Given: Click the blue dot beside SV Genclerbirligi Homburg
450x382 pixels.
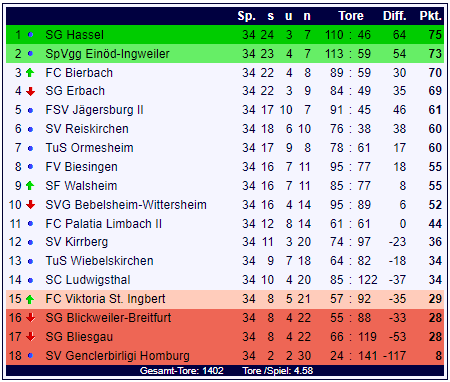Looking at the screenshot, I should (30, 356).
